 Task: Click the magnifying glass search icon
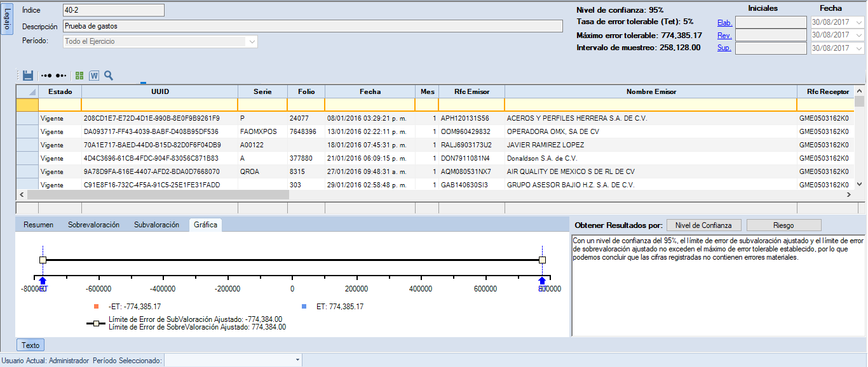tap(109, 76)
